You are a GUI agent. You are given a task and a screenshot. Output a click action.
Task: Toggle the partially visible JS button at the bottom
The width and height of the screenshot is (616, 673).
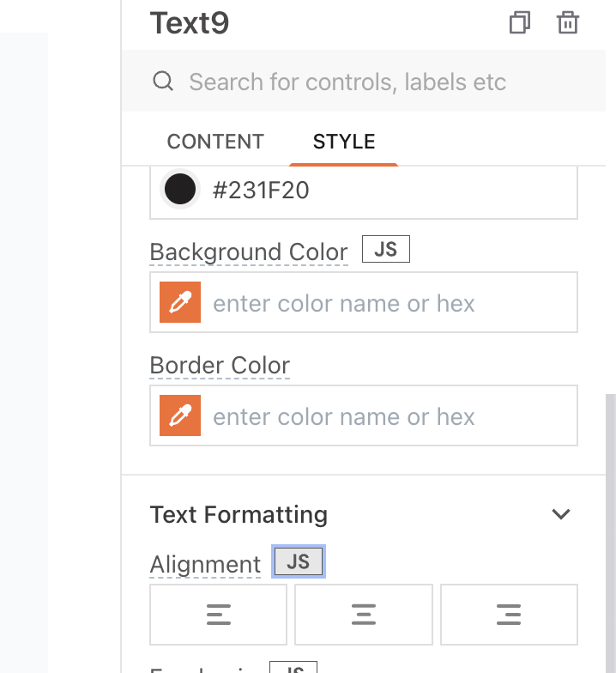(x=293, y=668)
